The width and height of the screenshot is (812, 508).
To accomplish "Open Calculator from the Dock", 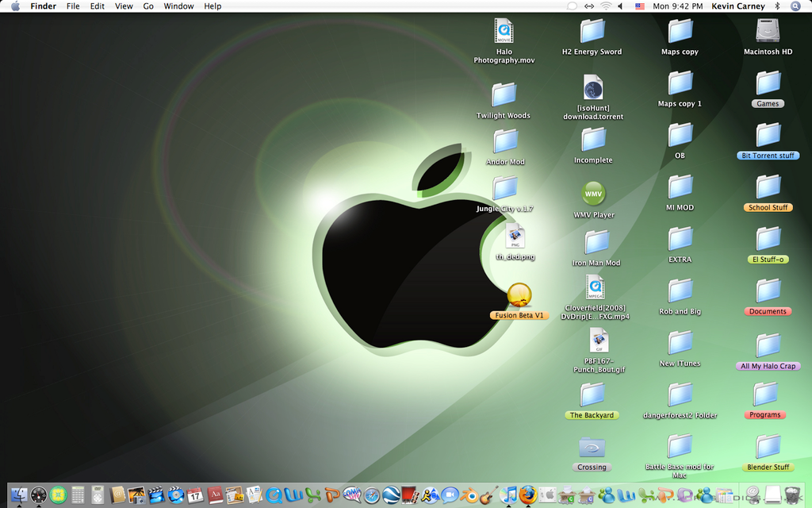I will pos(79,495).
